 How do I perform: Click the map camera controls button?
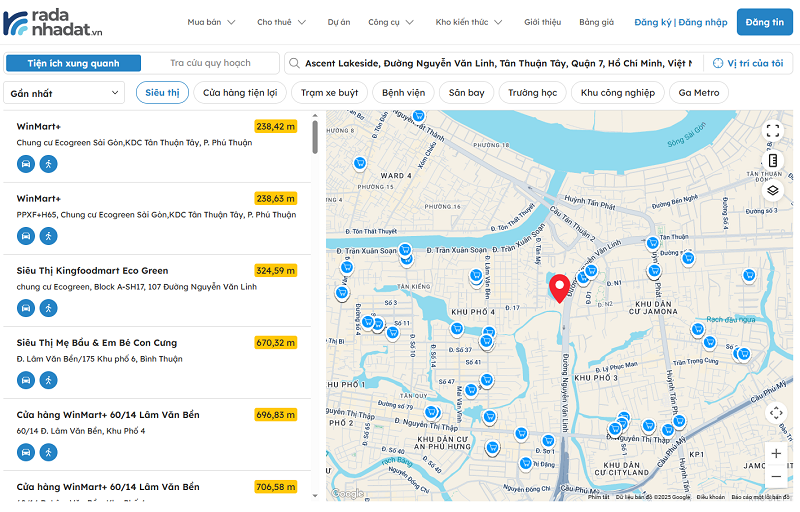coord(776,412)
